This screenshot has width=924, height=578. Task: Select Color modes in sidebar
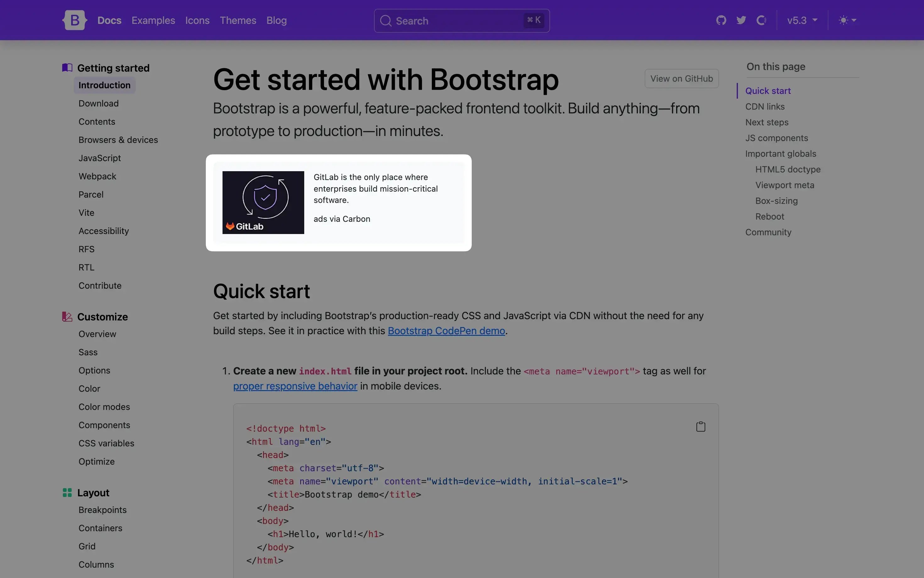tap(104, 407)
